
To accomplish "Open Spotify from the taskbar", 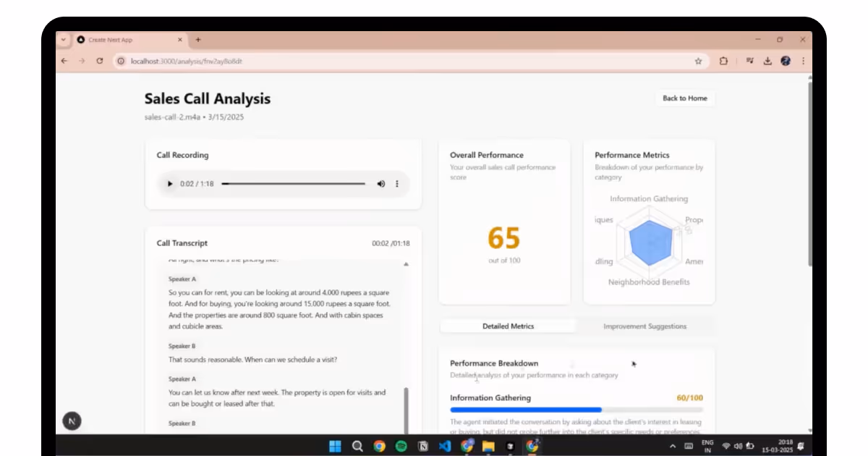I will (x=401, y=446).
